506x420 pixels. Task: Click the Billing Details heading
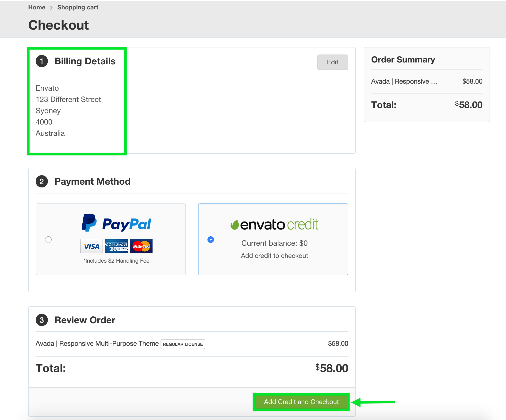85,61
